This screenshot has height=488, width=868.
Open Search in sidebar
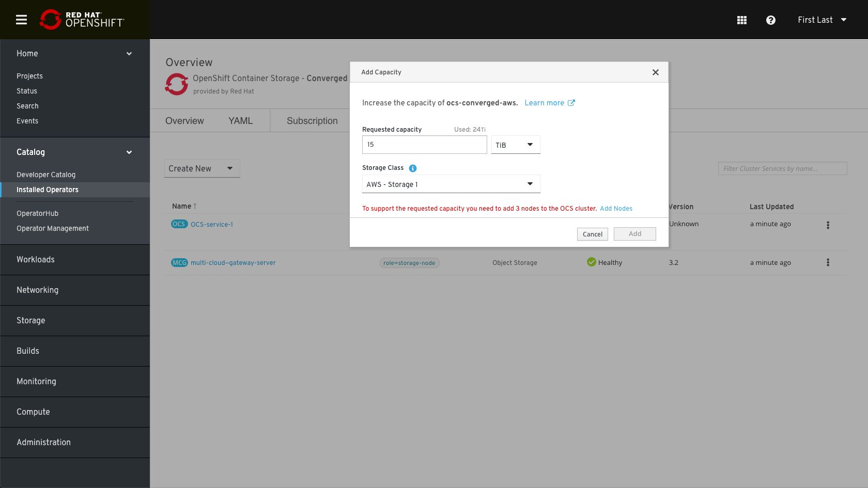[x=27, y=106]
